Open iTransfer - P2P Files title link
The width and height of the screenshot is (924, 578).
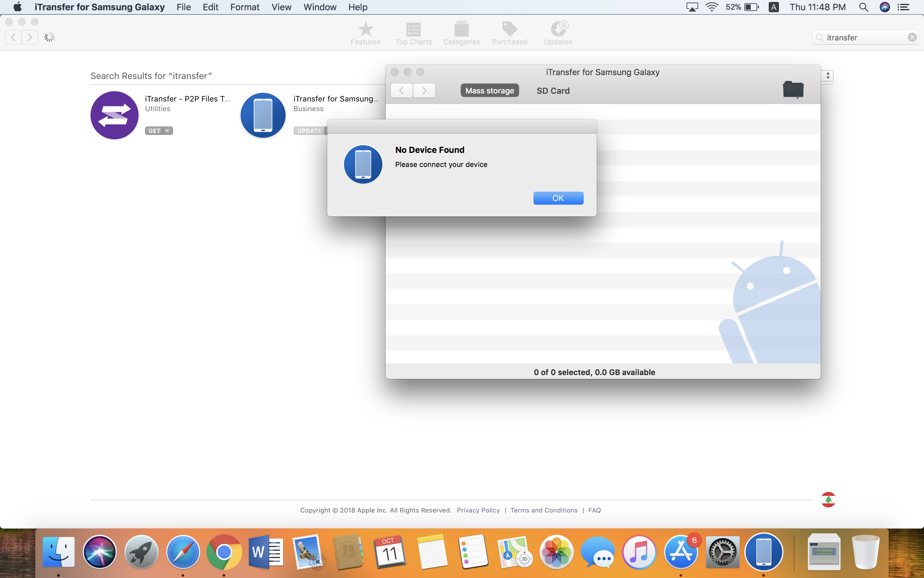coord(187,99)
